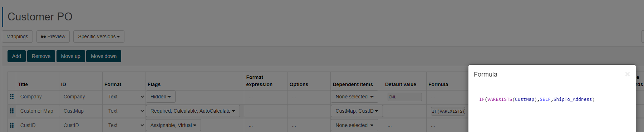Click the Customer Map formula field

448,111
